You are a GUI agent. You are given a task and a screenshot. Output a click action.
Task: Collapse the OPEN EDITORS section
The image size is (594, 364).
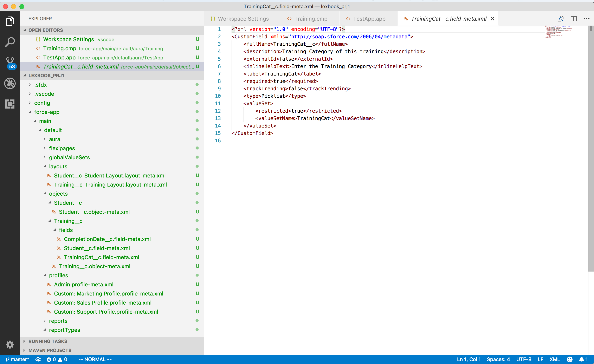(x=25, y=30)
